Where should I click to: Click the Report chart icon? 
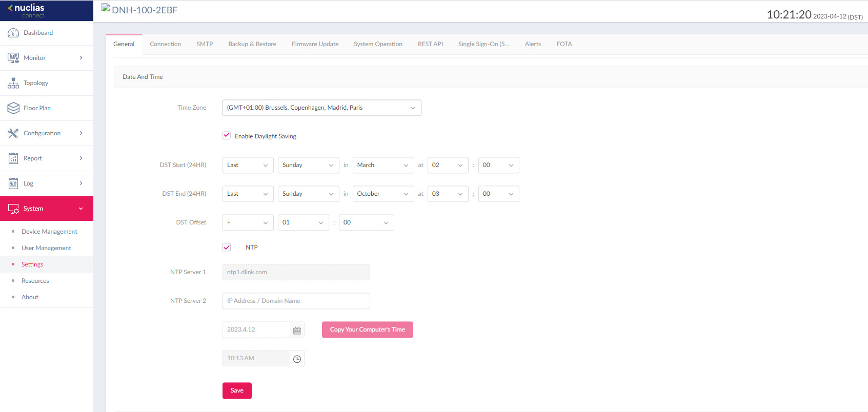tap(13, 158)
